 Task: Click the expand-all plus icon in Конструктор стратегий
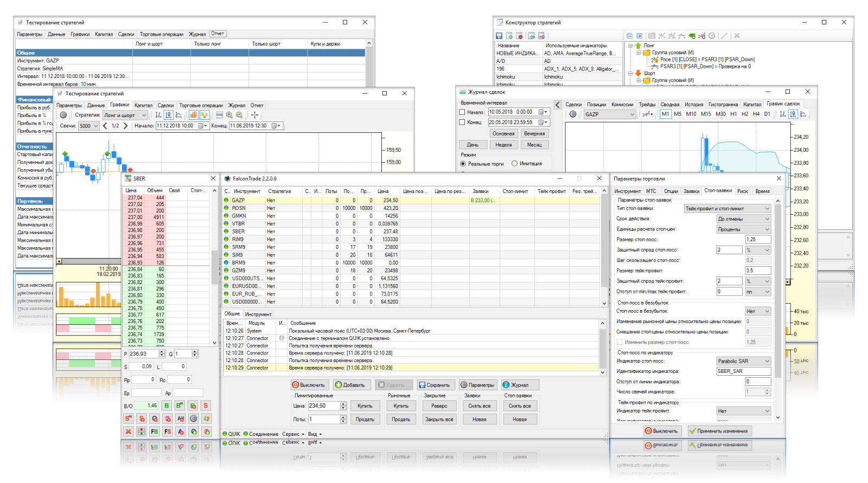(640, 36)
